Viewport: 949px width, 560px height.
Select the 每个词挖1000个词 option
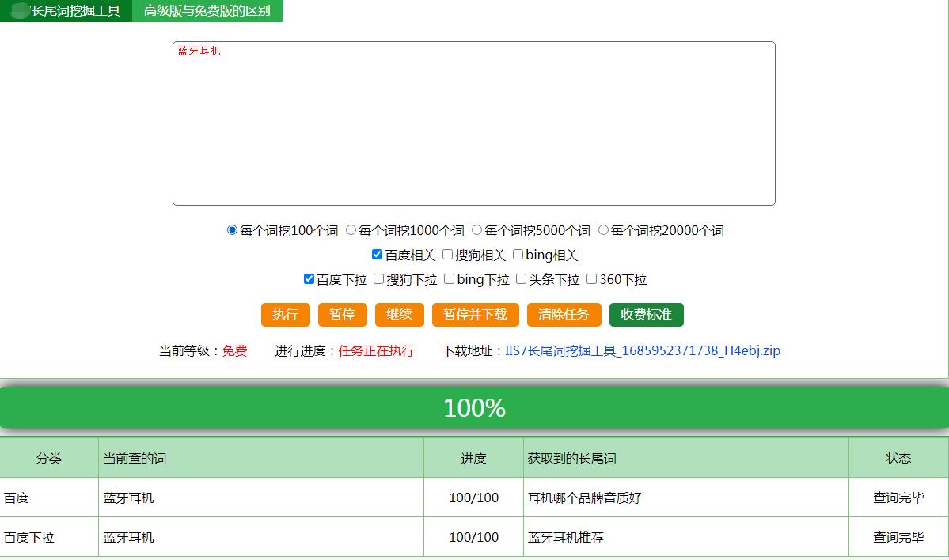click(349, 230)
